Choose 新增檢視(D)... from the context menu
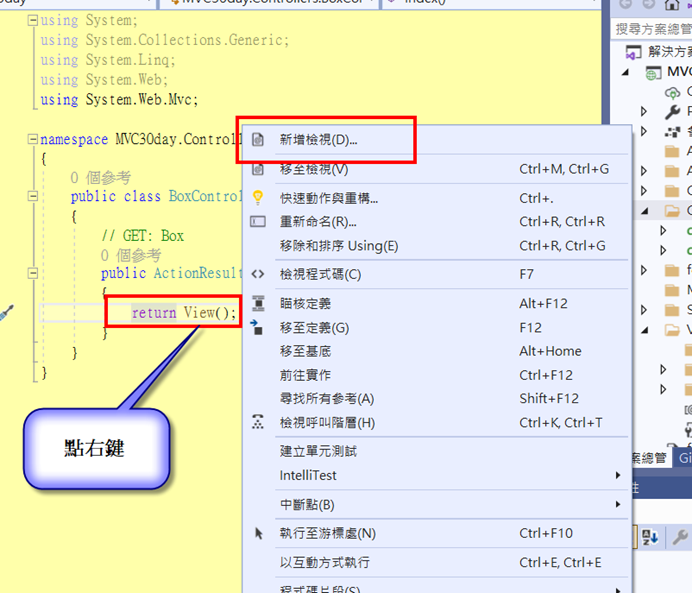 (x=437, y=140)
